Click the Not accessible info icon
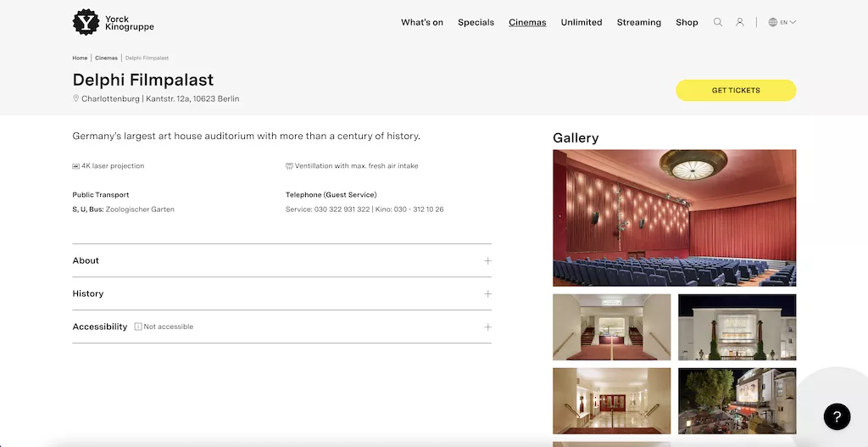The height and width of the screenshot is (447, 868). click(x=138, y=327)
